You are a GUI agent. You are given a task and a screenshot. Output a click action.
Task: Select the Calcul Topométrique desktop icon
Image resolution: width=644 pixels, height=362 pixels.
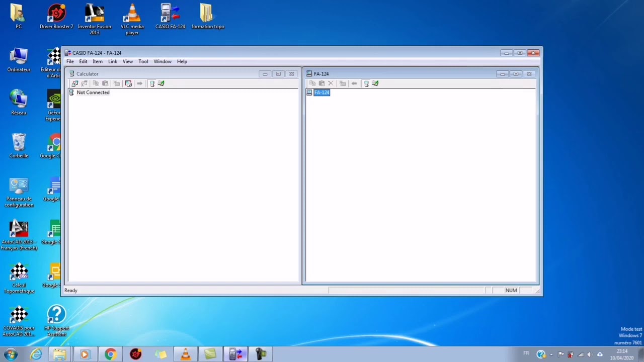click(x=19, y=279)
